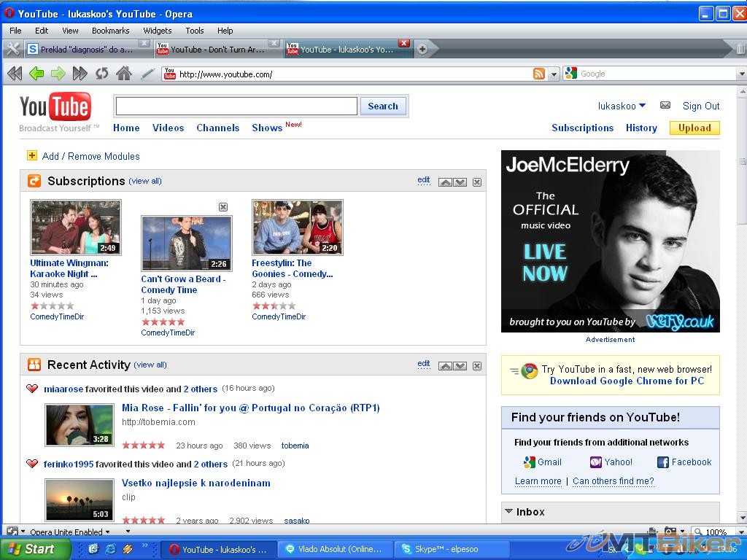Move the Recent Activity module up
This screenshot has height=560, width=747.
pyautogui.click(x=445, y=366)
